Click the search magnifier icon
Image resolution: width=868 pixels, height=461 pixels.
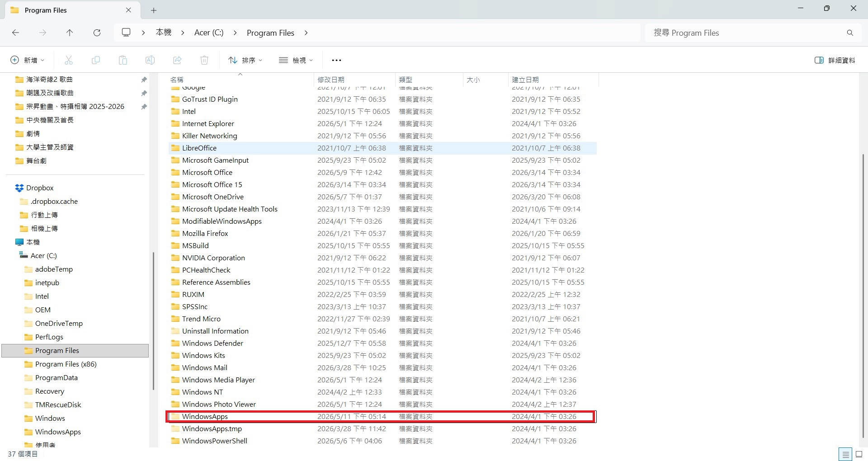(x=850, y=33)
